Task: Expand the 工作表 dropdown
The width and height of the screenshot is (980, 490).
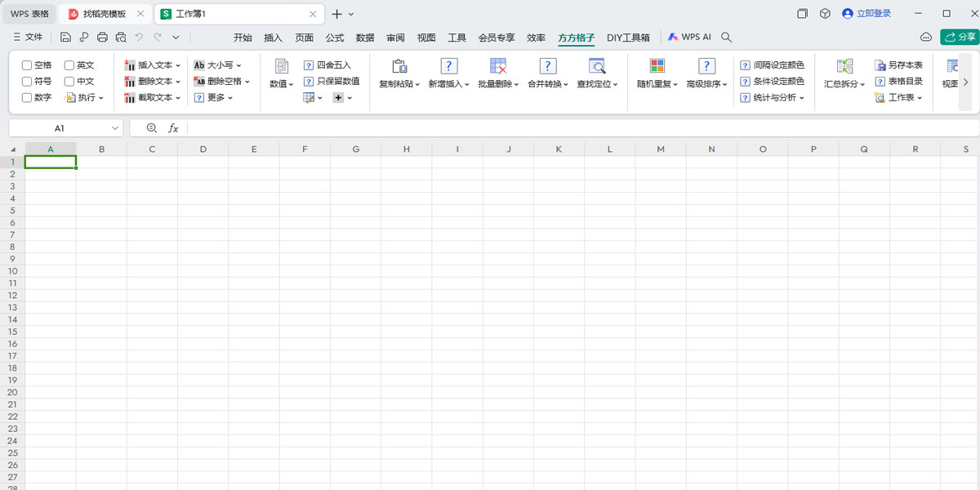Action: 902,97
